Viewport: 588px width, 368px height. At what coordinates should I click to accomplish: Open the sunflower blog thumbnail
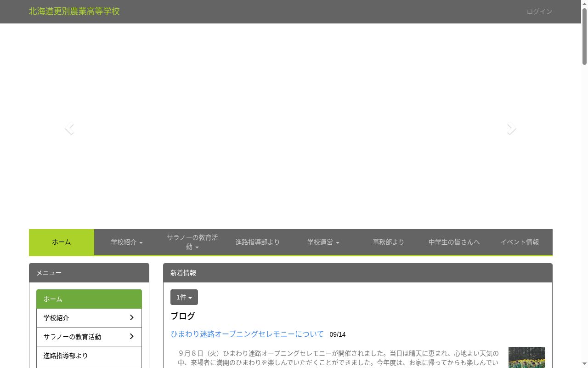[527, 357]
